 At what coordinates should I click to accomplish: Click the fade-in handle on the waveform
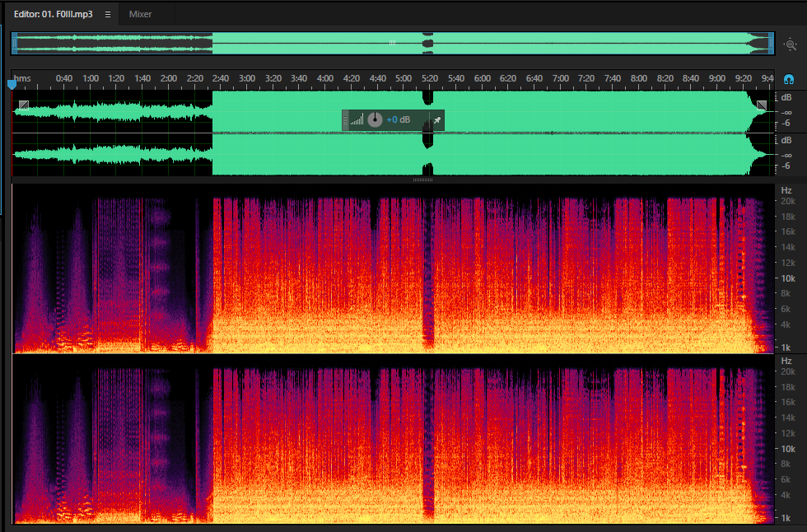pos(24,105)
